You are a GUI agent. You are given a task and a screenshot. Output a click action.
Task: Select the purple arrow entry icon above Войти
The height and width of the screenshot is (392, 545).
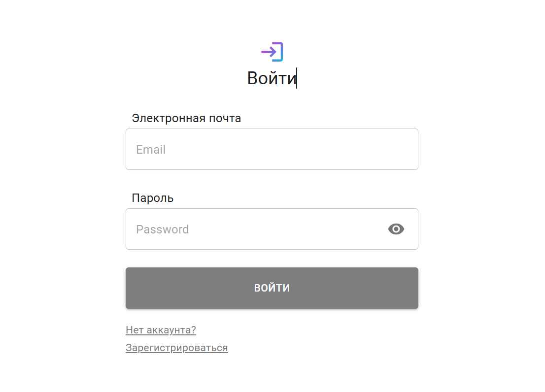coord(272,51)
